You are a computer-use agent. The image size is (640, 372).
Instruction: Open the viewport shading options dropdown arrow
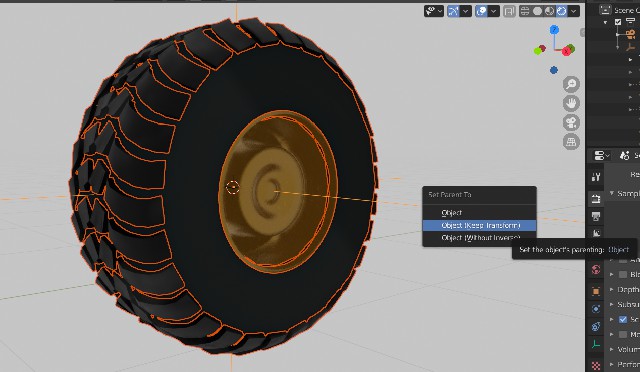pos(574,11)
